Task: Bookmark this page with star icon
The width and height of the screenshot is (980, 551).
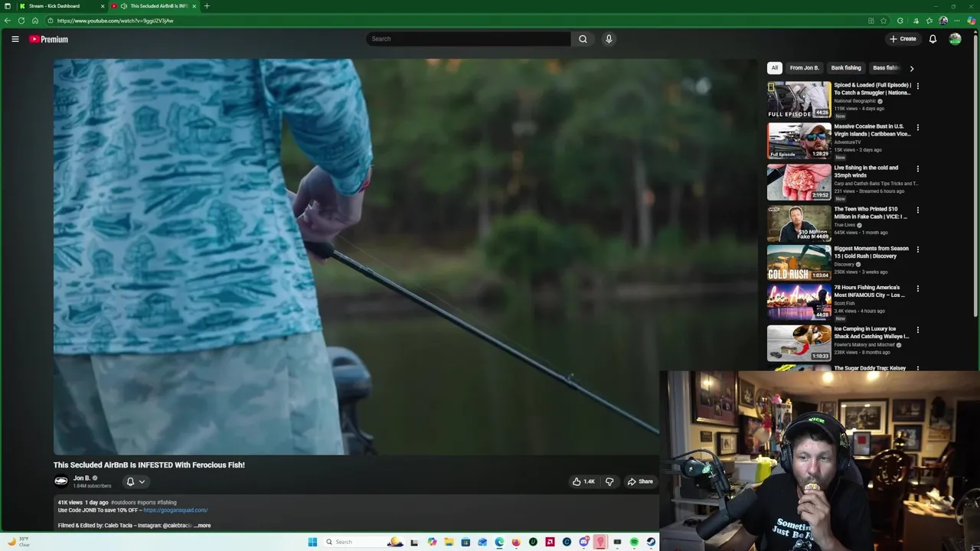Action: coord(884,21)
